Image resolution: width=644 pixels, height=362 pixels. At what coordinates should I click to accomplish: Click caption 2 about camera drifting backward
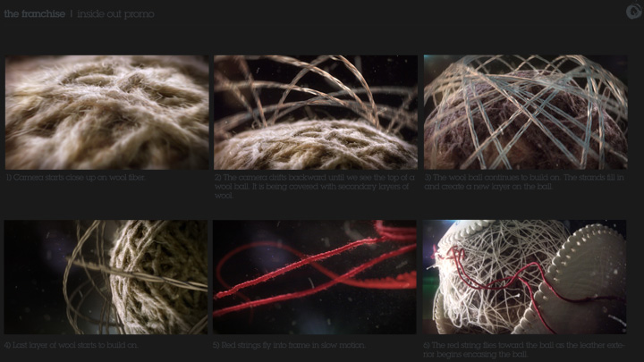[314, 186]
